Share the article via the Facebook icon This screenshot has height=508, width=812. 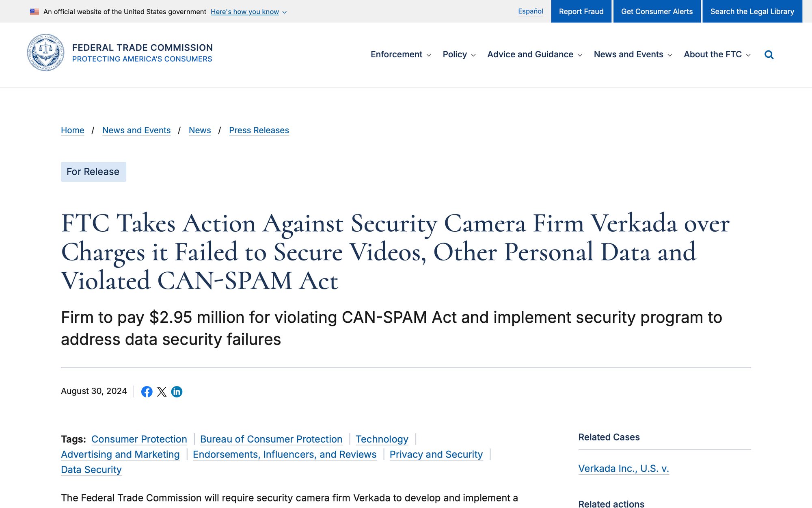click(147, 391)
